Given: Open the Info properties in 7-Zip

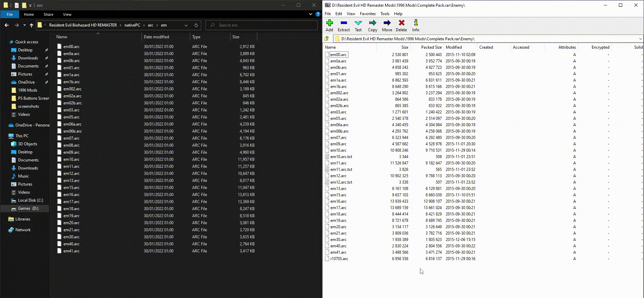Looking at the screenshot, I should tap(416, 26).
